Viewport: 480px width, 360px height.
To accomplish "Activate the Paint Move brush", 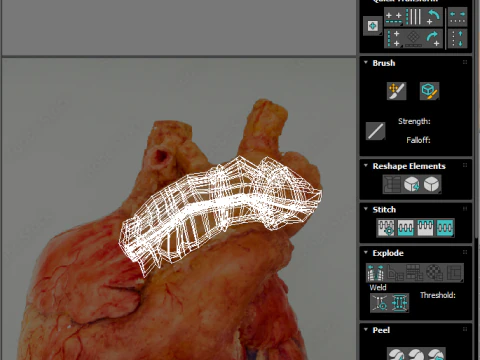I will [x=396, y=91].
